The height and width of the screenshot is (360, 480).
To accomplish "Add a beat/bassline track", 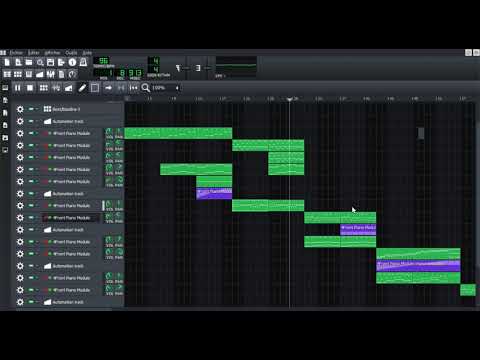I will (44, 88).
